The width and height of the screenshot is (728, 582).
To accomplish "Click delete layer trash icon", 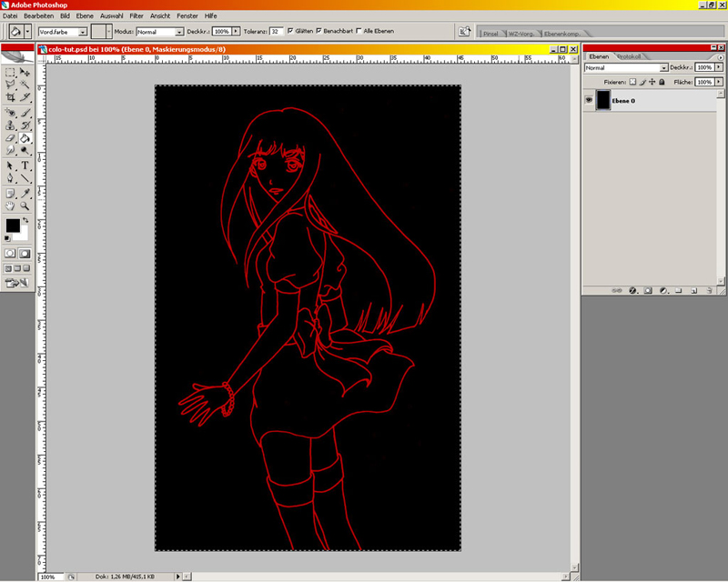I will pos(710,290).
